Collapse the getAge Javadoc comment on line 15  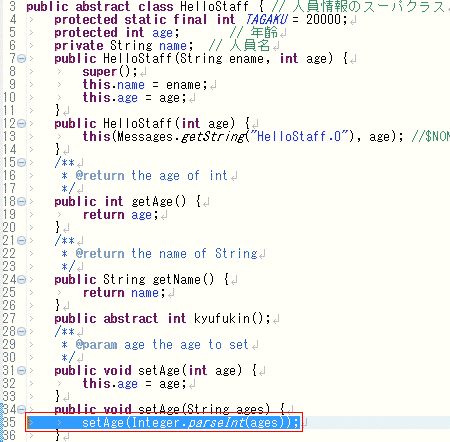pyautogui.click(x=21, y=163)
